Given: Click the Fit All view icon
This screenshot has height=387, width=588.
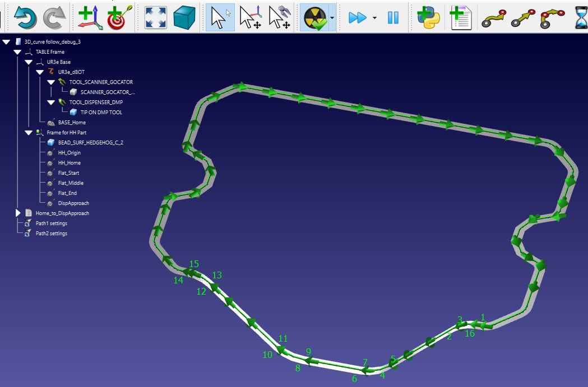Looking at the screenshot, I should click(x=156, y=17).
